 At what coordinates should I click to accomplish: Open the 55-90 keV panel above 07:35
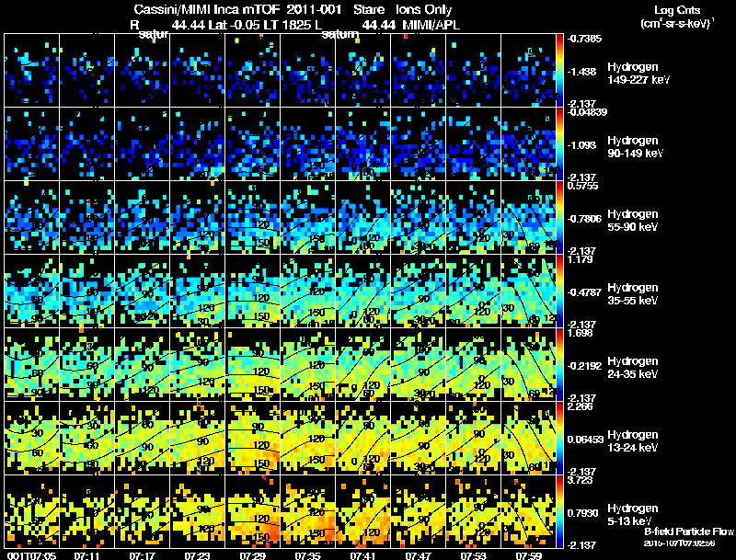point(307,217)
